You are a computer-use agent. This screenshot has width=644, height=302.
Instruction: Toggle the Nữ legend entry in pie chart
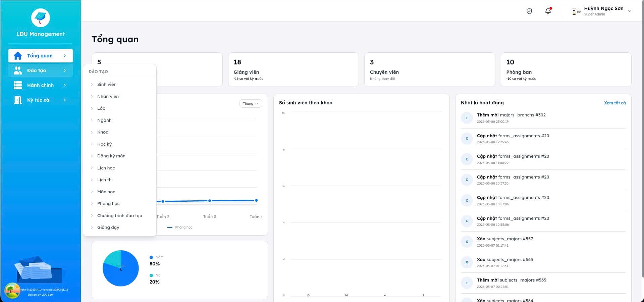point(155,275)
